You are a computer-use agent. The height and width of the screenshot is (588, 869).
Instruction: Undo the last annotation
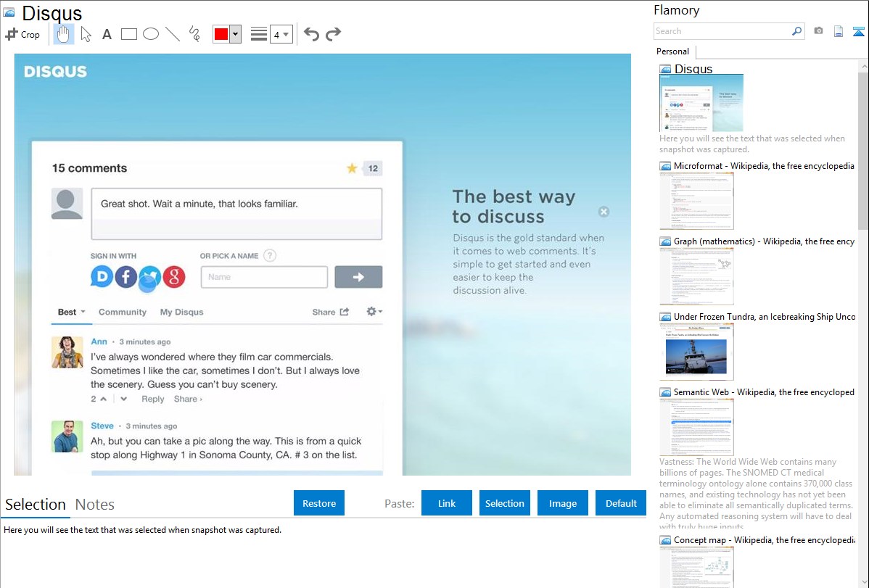(311, 34)
